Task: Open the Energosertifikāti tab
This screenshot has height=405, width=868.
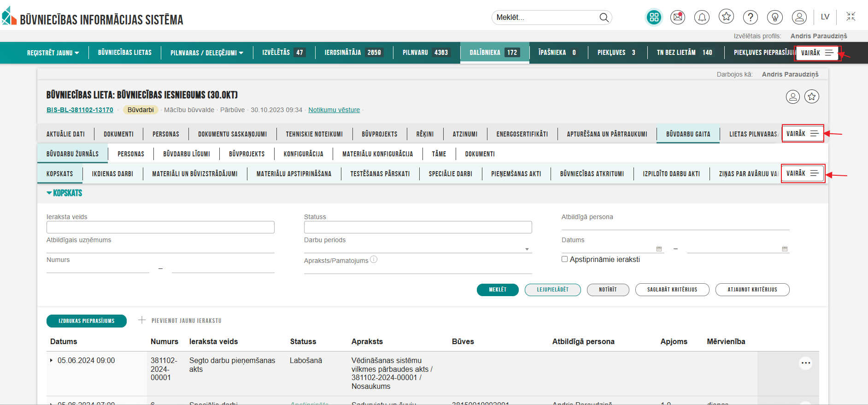Action: 522,134
